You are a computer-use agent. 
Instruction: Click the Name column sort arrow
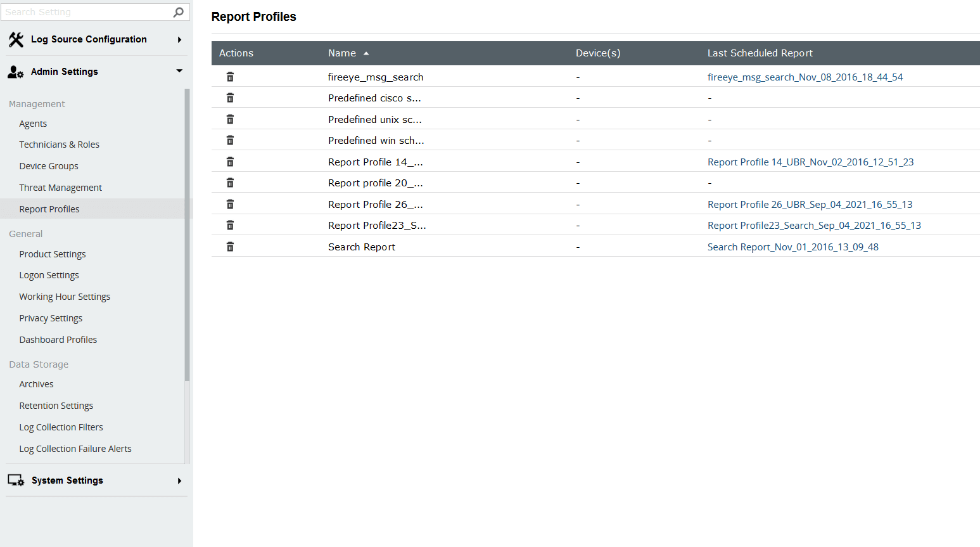[366, 53]
